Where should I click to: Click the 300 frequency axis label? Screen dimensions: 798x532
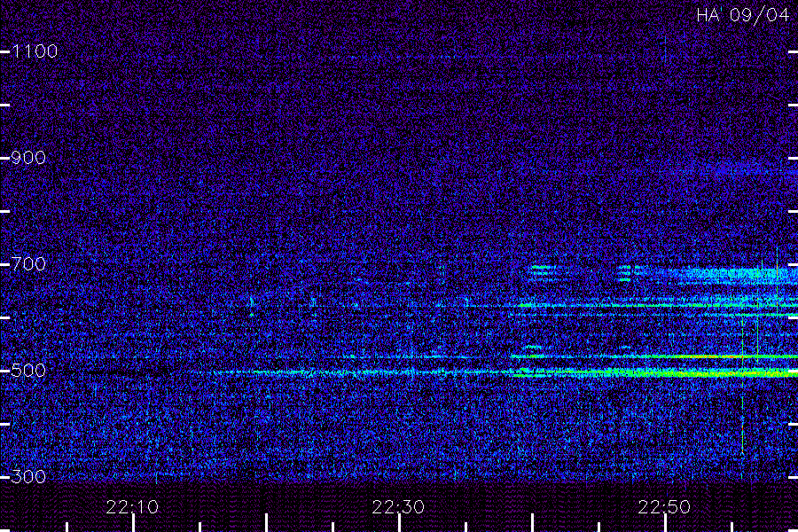coord(28,477)
